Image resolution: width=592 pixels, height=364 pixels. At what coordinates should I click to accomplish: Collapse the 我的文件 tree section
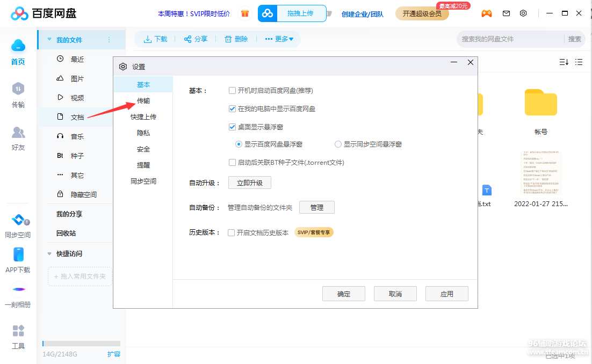(49, 40)
